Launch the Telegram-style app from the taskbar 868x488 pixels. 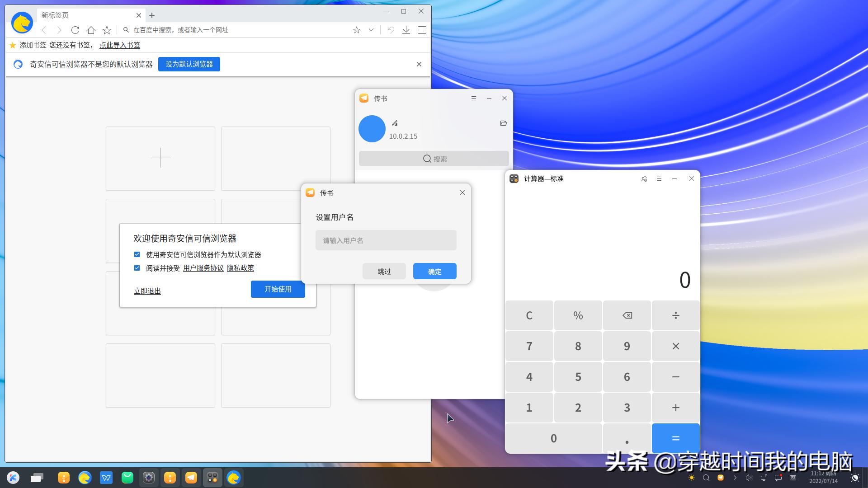191,478
